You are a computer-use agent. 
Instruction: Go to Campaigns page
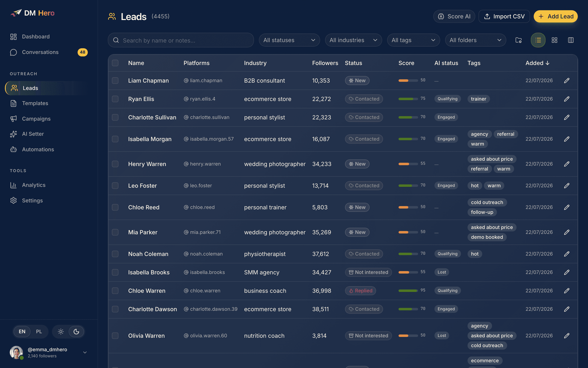click(x=49, y=119)
